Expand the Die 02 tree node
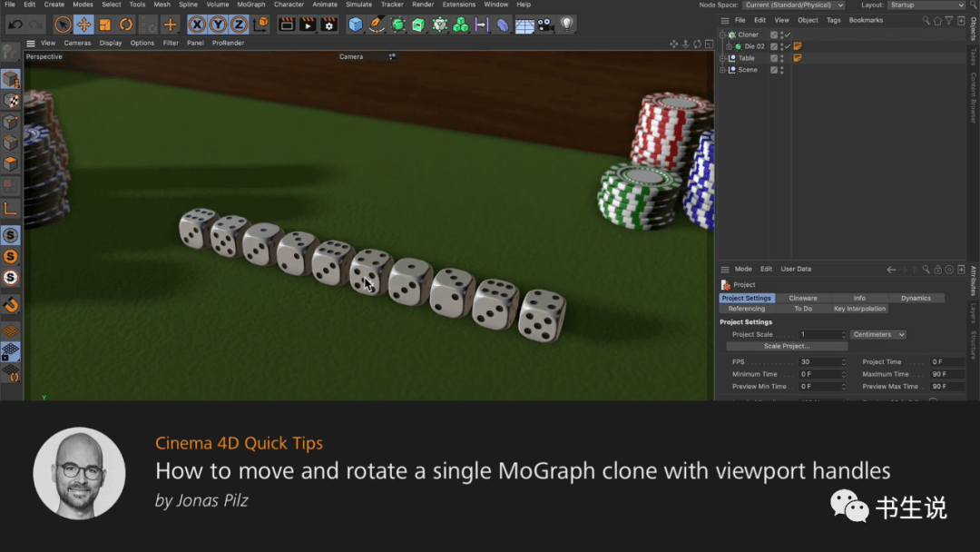980x552 pixels. (x=729, y=46)
